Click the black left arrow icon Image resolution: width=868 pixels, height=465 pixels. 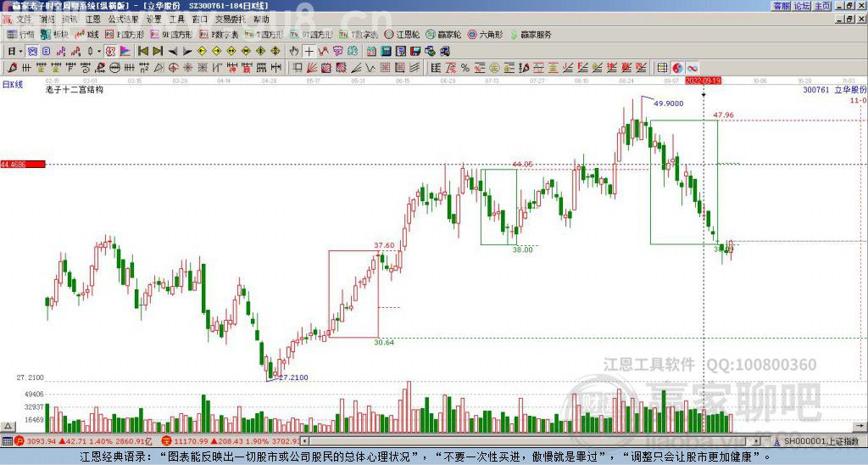click(x=173, y=52)
